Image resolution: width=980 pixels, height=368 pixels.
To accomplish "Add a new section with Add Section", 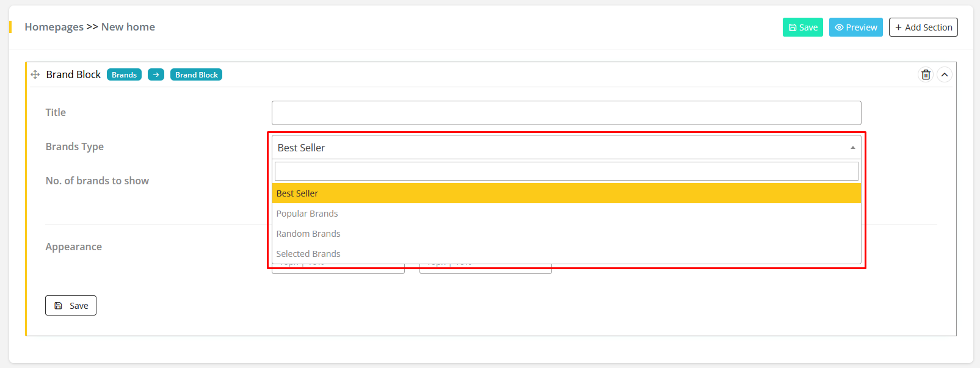I will pyautogui.click(x=923, y=27).
